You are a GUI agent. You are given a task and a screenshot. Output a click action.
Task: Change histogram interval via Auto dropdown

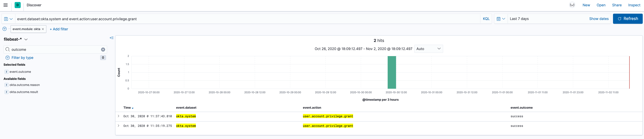click(x=428, y=49)
